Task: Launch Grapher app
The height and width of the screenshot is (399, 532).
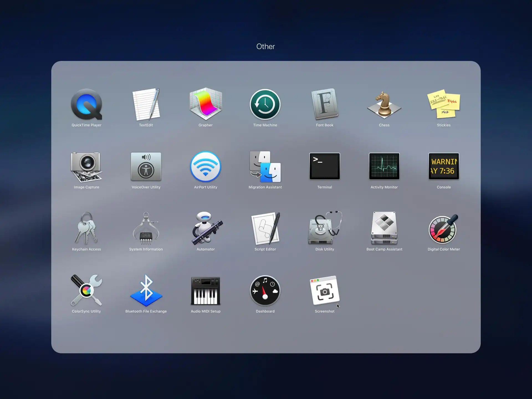Action: point(206,105)
